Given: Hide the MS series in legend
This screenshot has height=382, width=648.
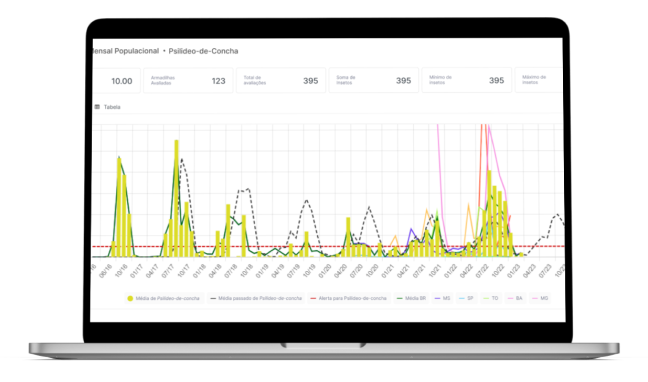Looking at the screenshot, I should click(443, 298).
